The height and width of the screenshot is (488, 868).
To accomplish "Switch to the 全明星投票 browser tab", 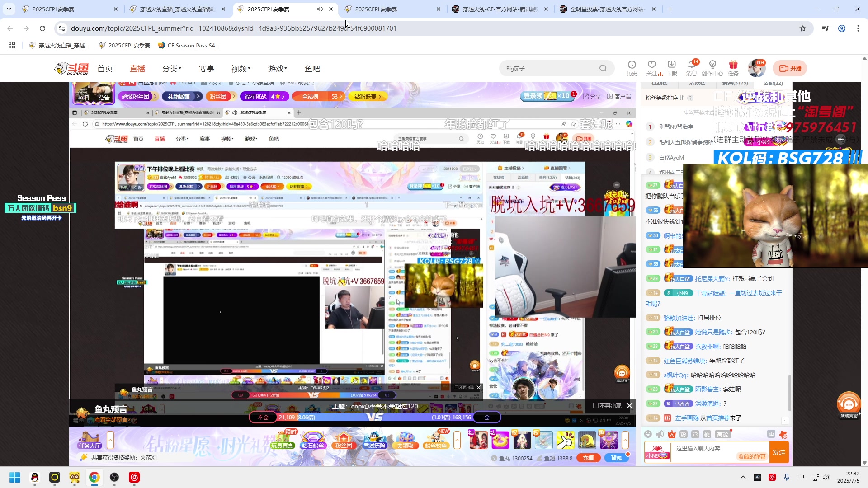I will click(x=607, y=9).
